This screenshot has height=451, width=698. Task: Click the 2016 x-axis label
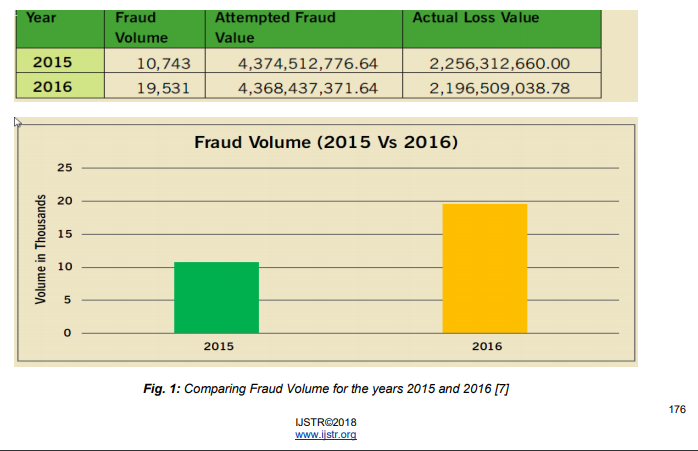[487, 346]
